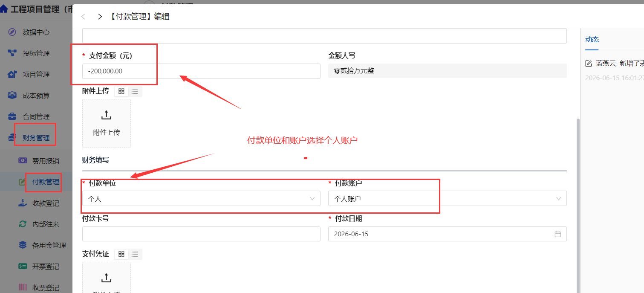Expand the 财务管理 menu
The height and width of the screenshot is (293, 644).
coord(36,138)
